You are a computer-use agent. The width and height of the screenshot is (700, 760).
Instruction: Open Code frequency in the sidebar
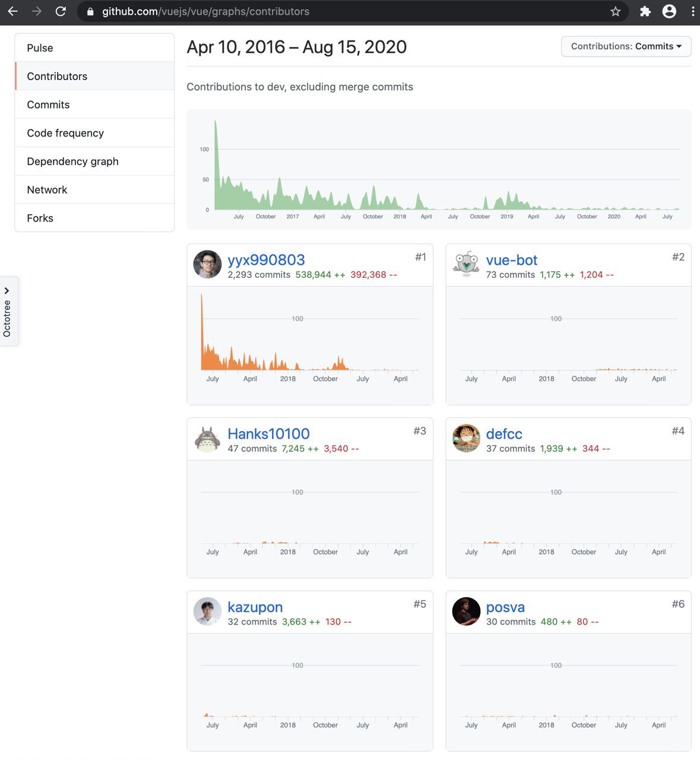tap(94, 133)
